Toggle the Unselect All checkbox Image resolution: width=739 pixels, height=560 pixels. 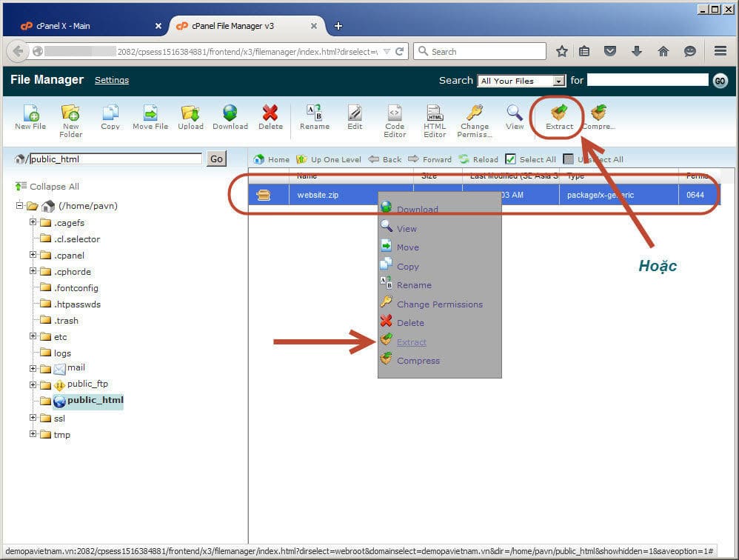pos(568,159)
